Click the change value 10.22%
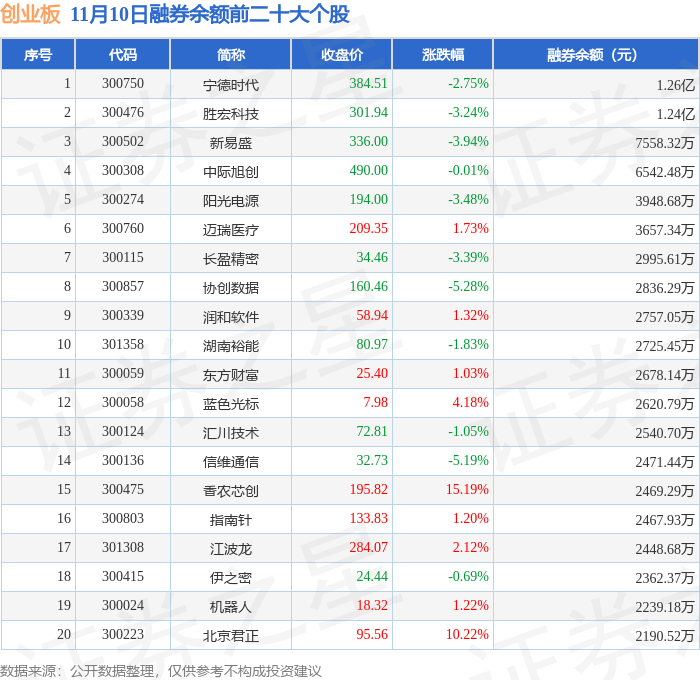700x680 pixels. tap(467, 635)
